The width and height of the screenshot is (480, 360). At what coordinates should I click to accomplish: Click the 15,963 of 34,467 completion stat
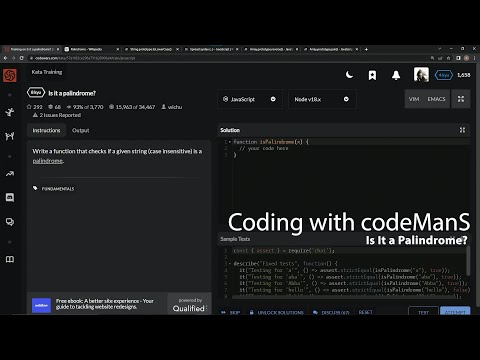[132, 107]
